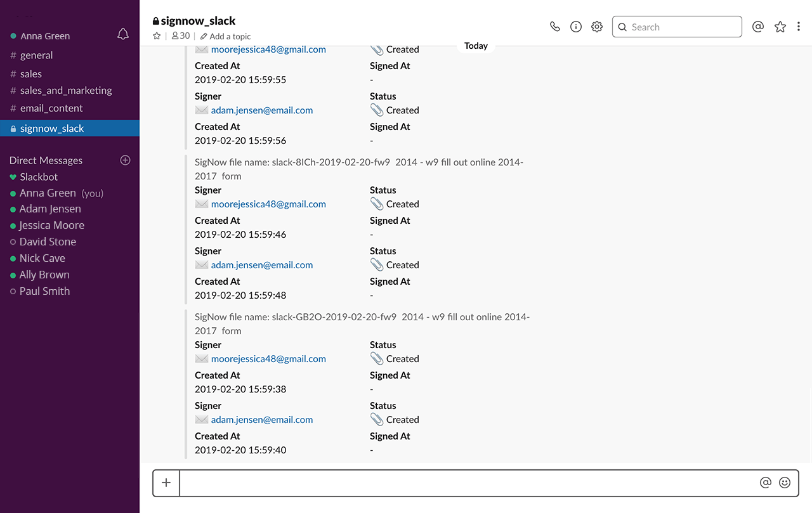Insert mention with @ in message box
Viewport: 812px width, 513px height.
pyautogui.click(x=766, y=483)
